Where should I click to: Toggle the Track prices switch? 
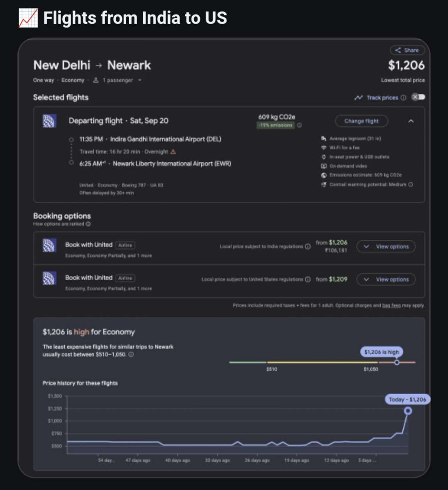[x=418, y=97]
